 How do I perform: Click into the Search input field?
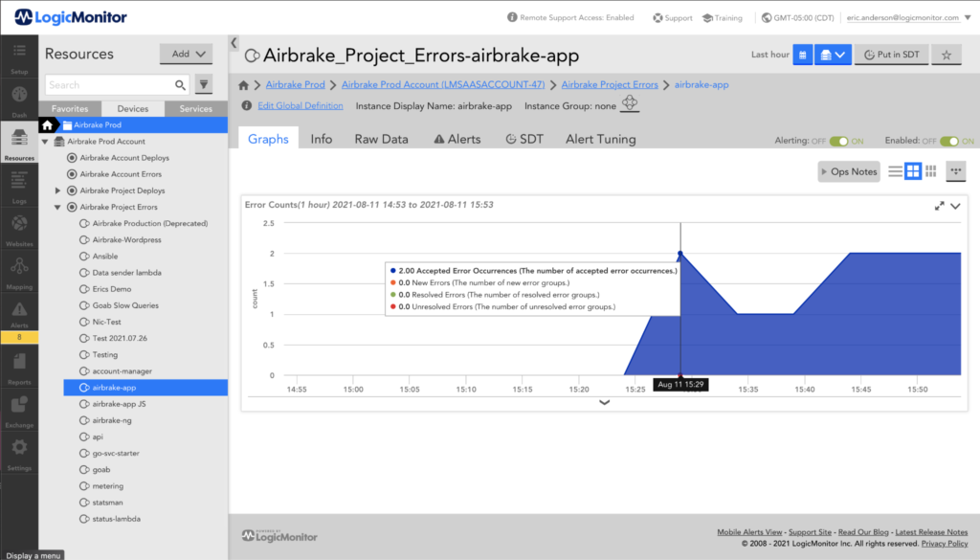pyautogui.click(x=110, y=85)
